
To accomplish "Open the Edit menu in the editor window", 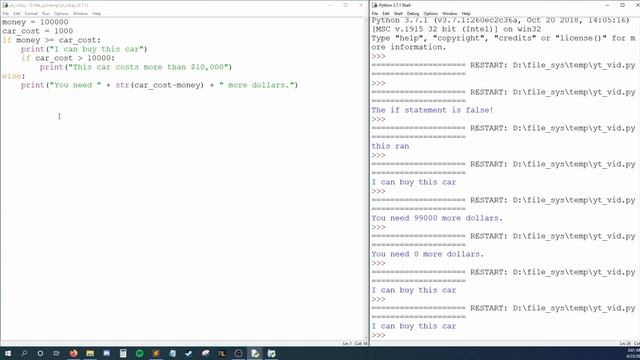I will click(16, 13).
